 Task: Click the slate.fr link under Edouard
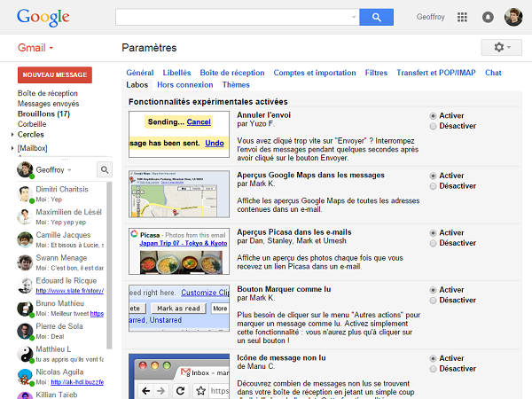(x=69, y=291)
